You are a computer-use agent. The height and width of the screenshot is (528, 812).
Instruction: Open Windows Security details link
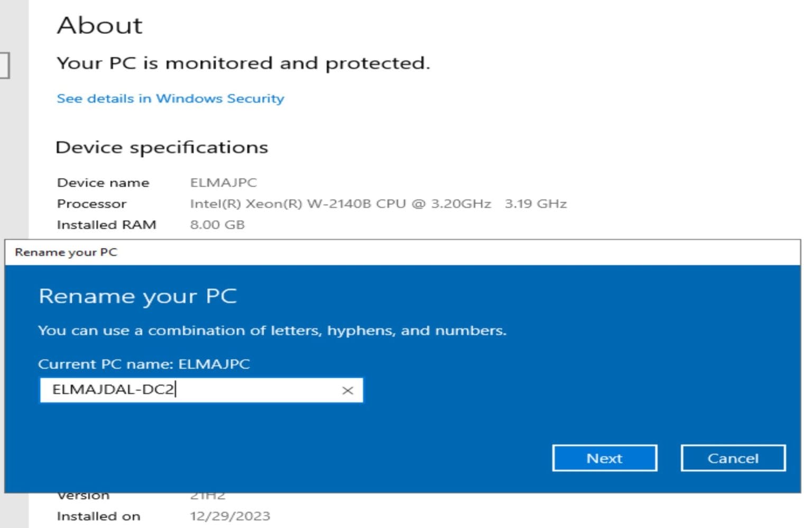pyautogui.click(x=170, y=98)
